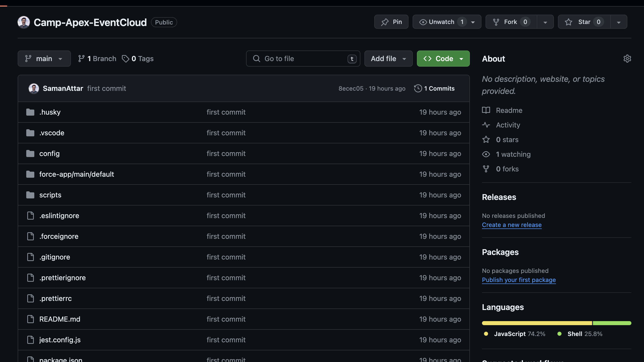
Task: Open the .forceignore file
Action: [59, 236]
